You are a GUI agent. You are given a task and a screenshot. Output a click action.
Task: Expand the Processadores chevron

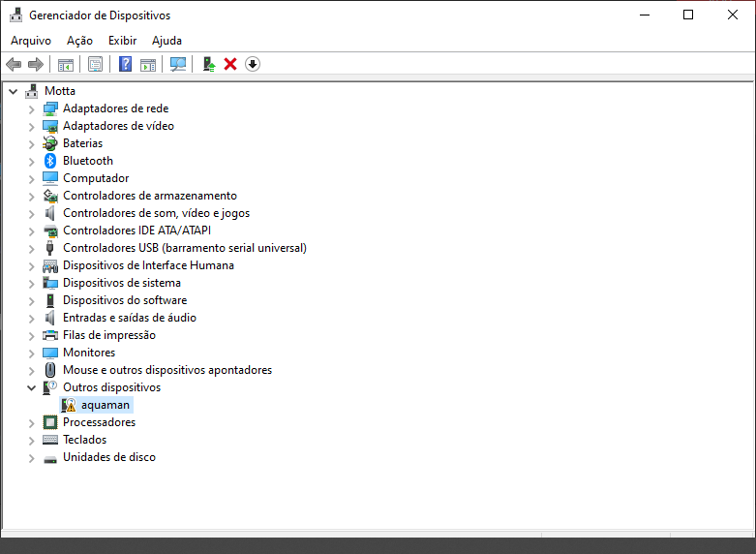31,423
